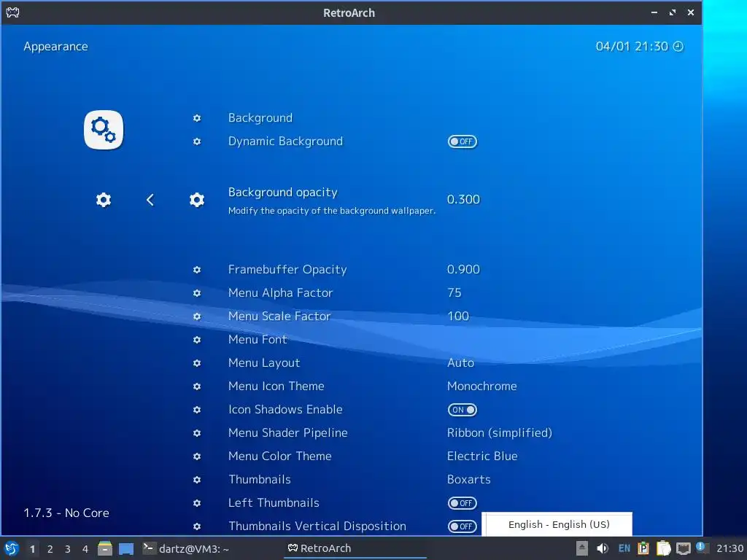This screenshot has height=560, width=747.
Task: Click the taskbar clock showing 21:30
Action: pos(729,548)
